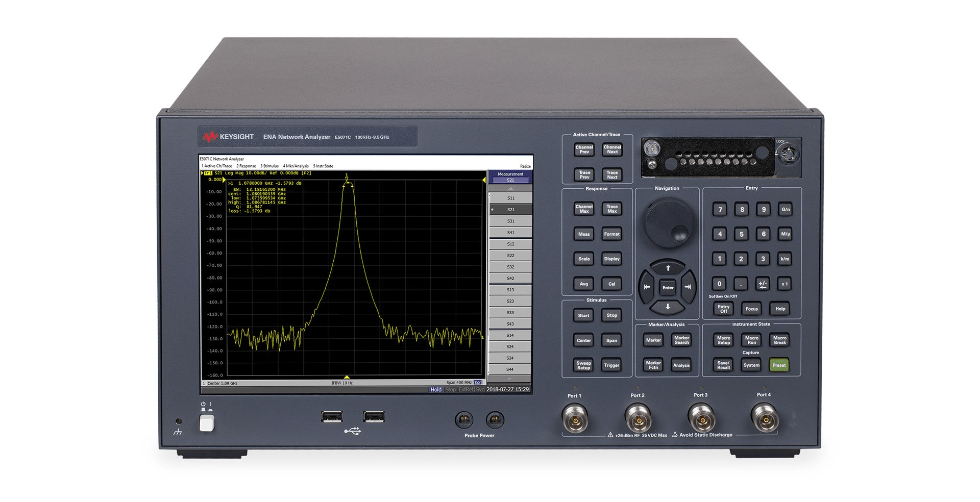Select S21 measurement softkey
980x502 pixels.
click(x=510, y=210)
